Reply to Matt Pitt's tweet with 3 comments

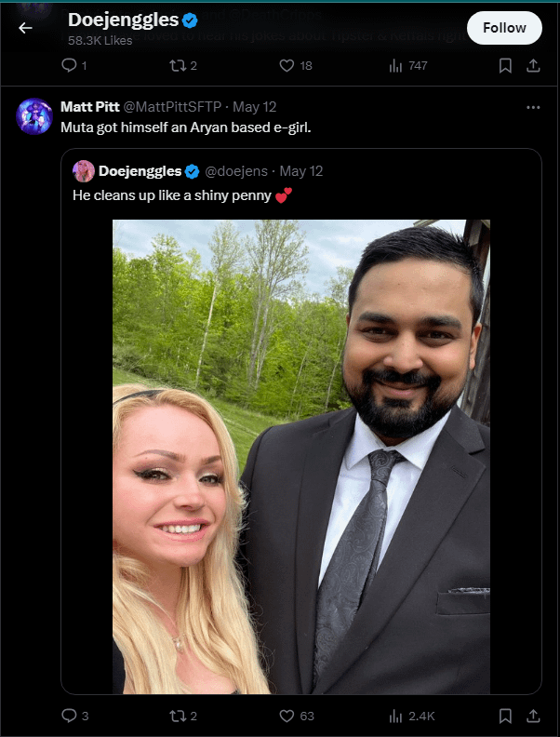pyautogui.click(x=75, y=716)
